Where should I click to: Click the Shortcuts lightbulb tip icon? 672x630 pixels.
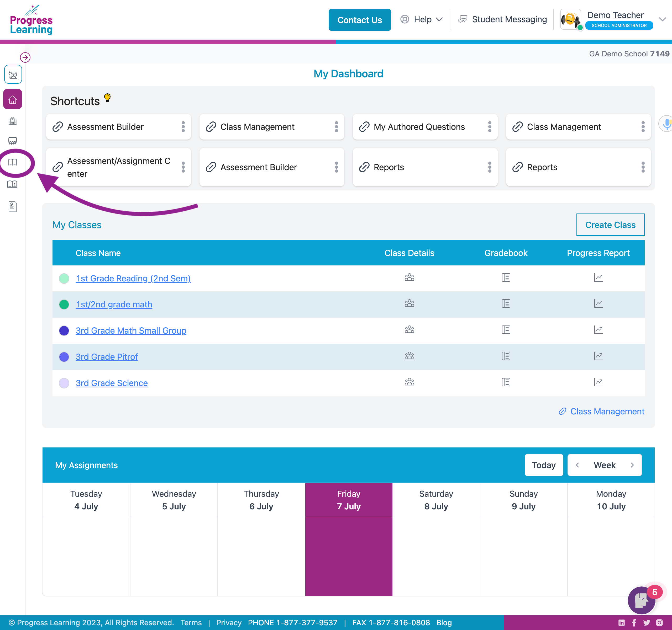pyautogui.click(x=107, y=98)
